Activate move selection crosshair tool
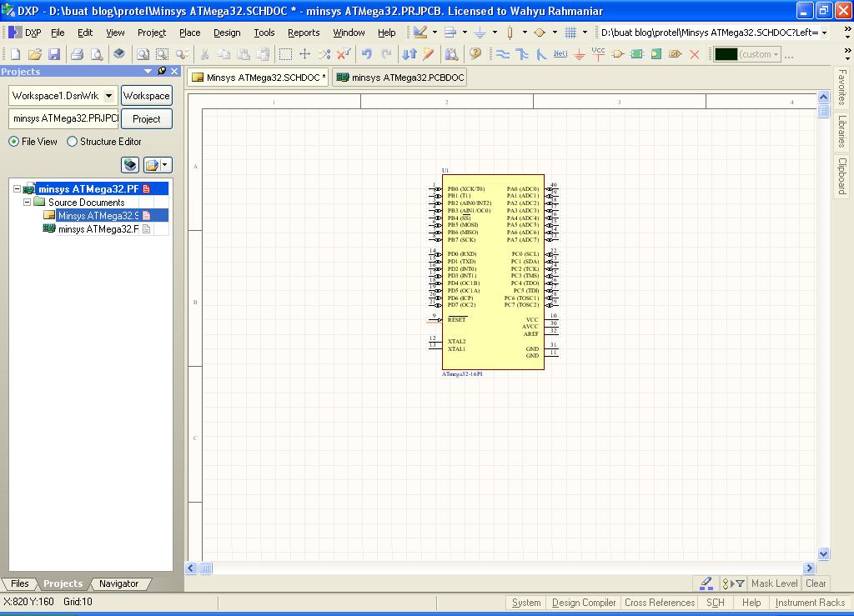 (305, 54)
